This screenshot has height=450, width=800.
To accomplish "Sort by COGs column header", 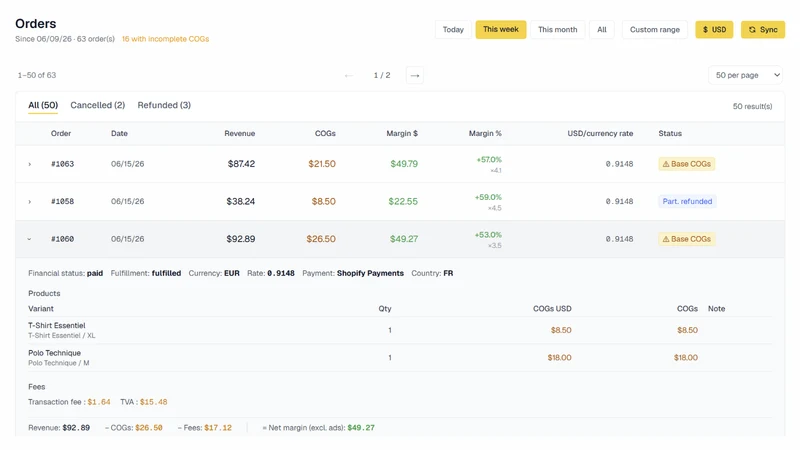I will (325, 133).
